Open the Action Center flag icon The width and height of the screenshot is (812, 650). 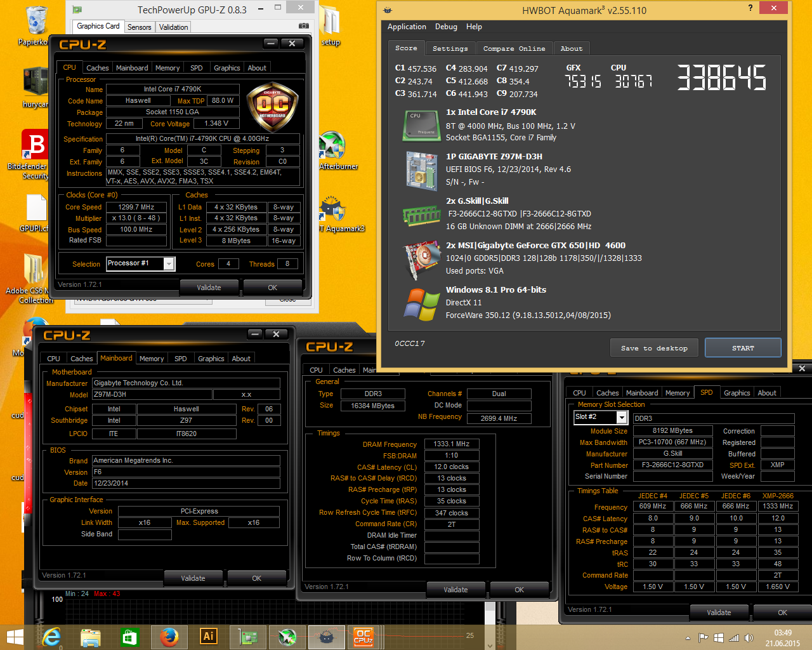[703, 638]
